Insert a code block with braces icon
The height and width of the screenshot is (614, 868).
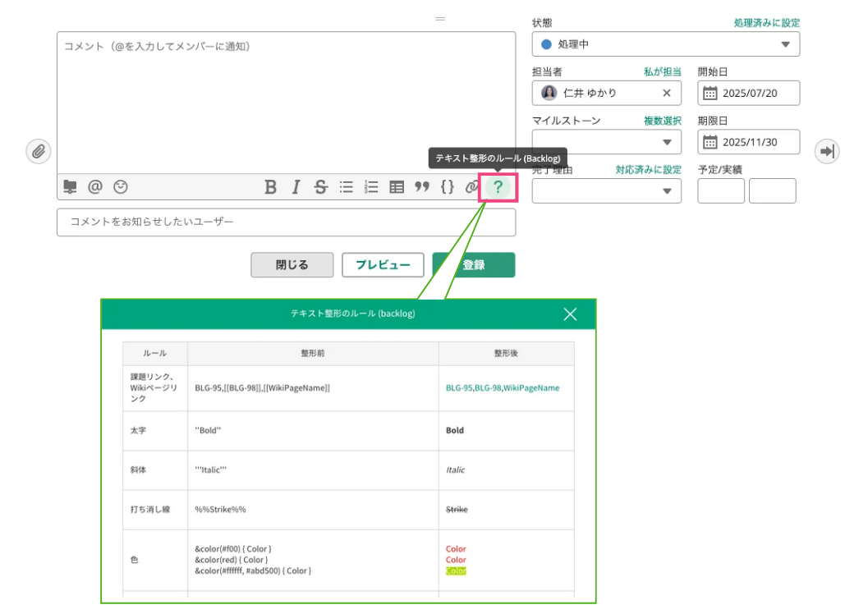coord(448,187)
